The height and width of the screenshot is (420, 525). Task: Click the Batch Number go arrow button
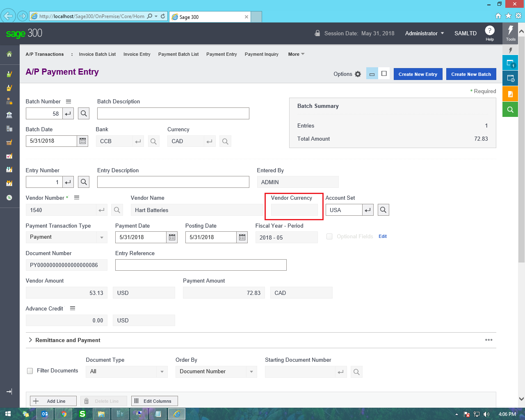pos(68,114)
